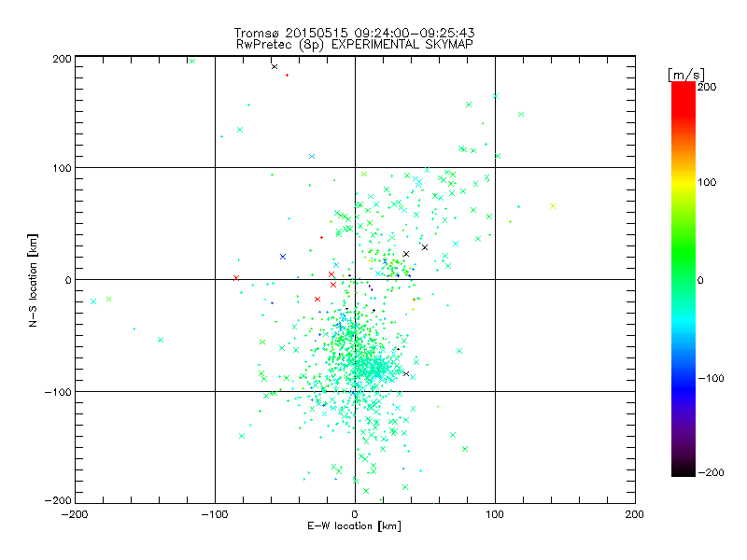
Task: Click the y-axis tick label '100'
Action: [x=62, y=168]
